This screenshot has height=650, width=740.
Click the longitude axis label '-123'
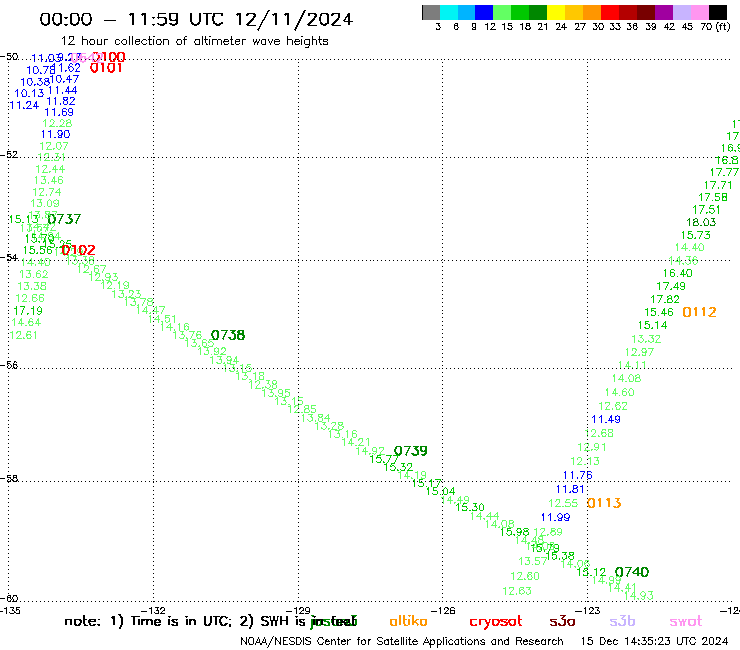[x=588, y=610]
